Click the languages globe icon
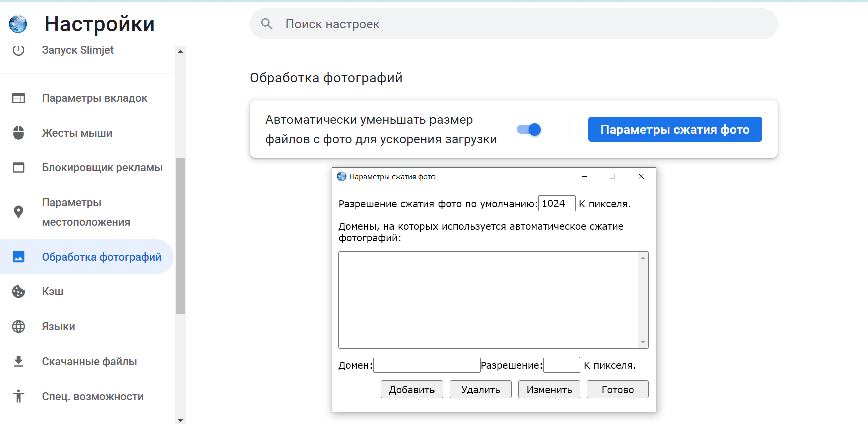The width and height of the screenshot is (868, 424). pyautogui.click(x=19, y=327)
